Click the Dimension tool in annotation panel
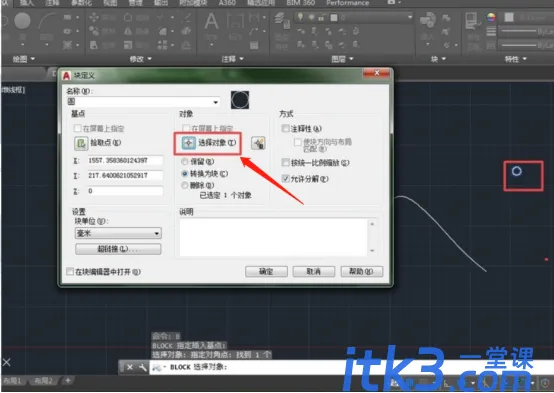Screen dimensions: 554x393 tap(235, 20)
